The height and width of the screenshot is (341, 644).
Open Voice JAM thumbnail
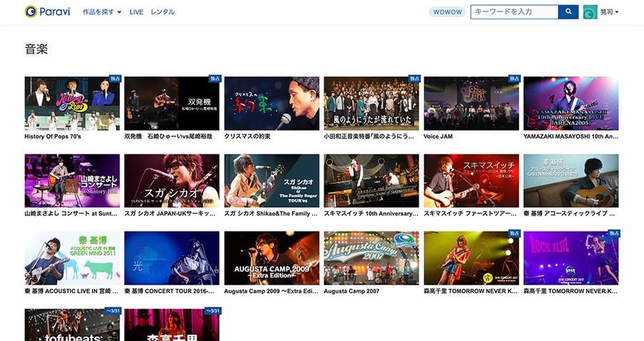pos(471,104)
